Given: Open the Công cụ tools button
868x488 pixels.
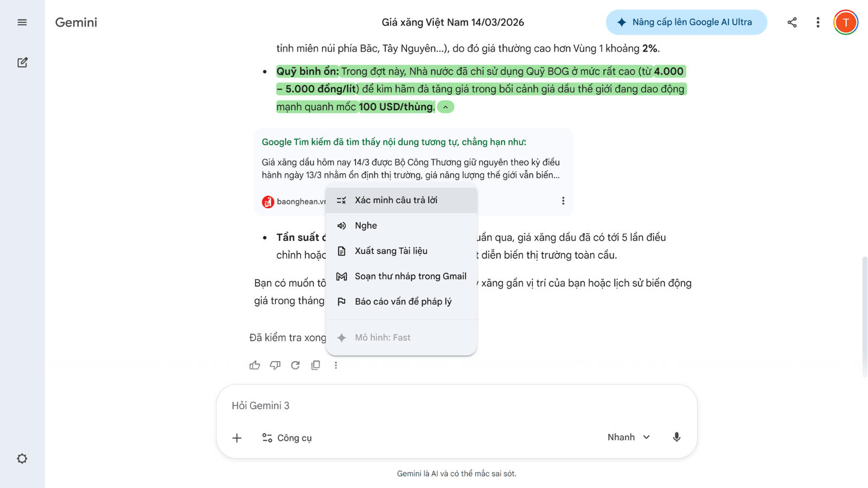Looking at the screenshot, I should click(287, 438).
